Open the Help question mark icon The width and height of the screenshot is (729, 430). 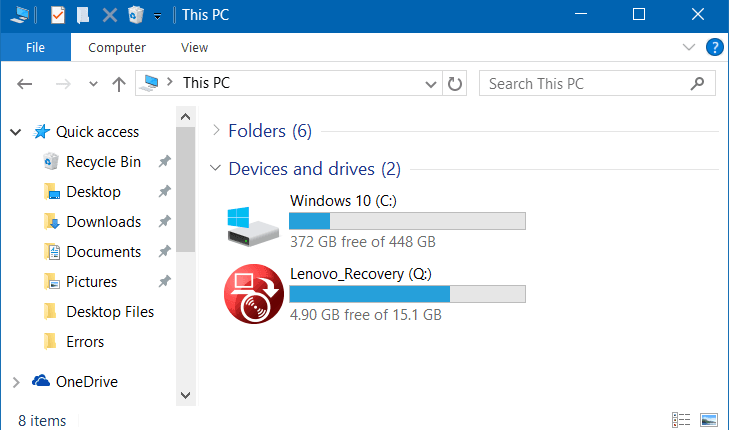(x=715, y=47)
